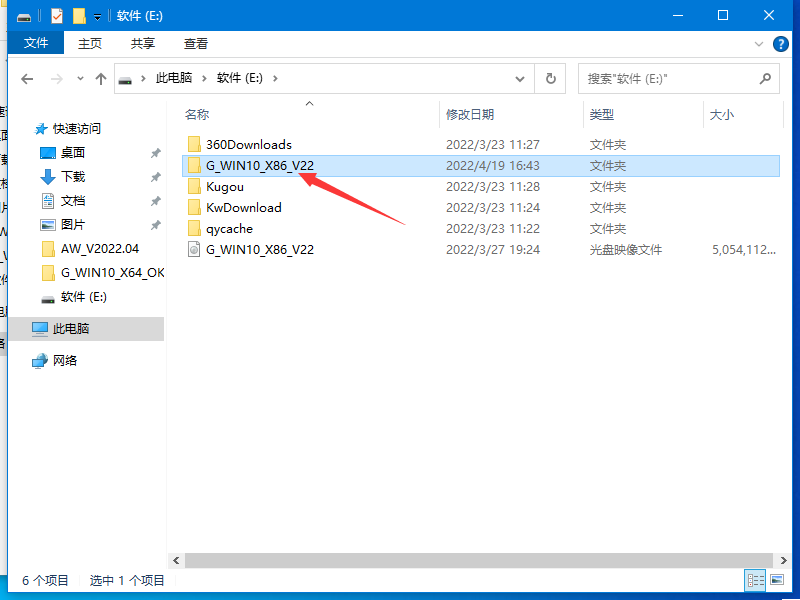
Task: Click the forward navigation arrow
Action: point(55,78)
